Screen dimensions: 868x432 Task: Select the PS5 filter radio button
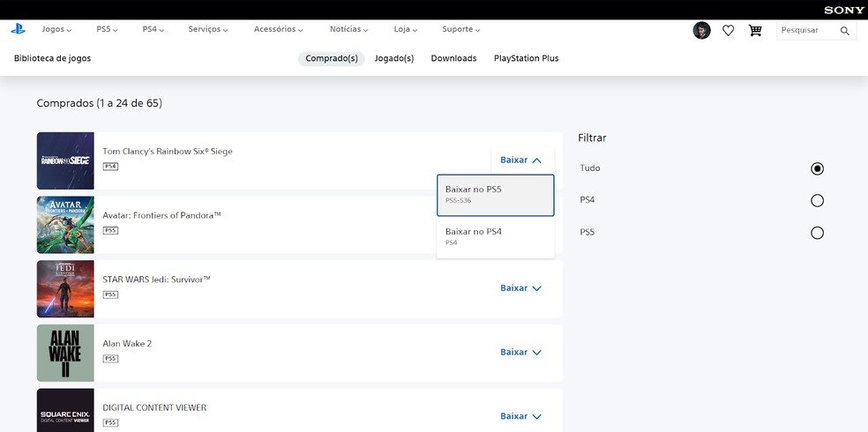pyautogui.click(x=817, y=233)
